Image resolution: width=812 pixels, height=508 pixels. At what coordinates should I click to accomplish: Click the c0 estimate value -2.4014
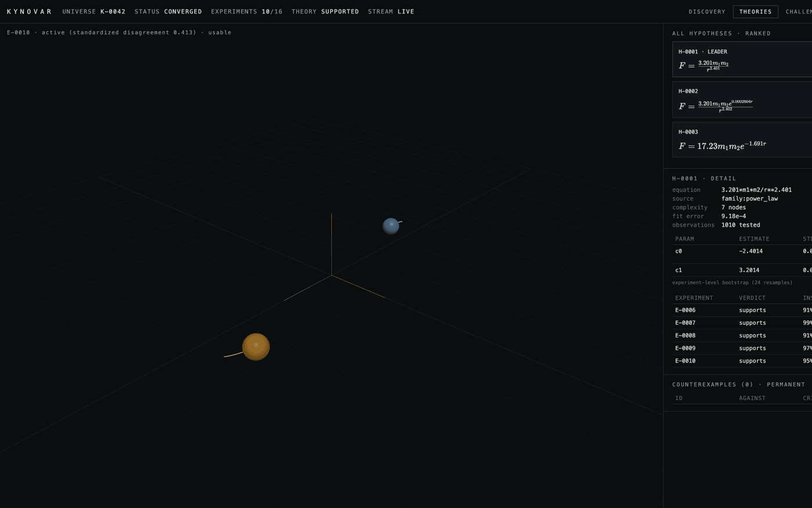[x=751, y=251]
